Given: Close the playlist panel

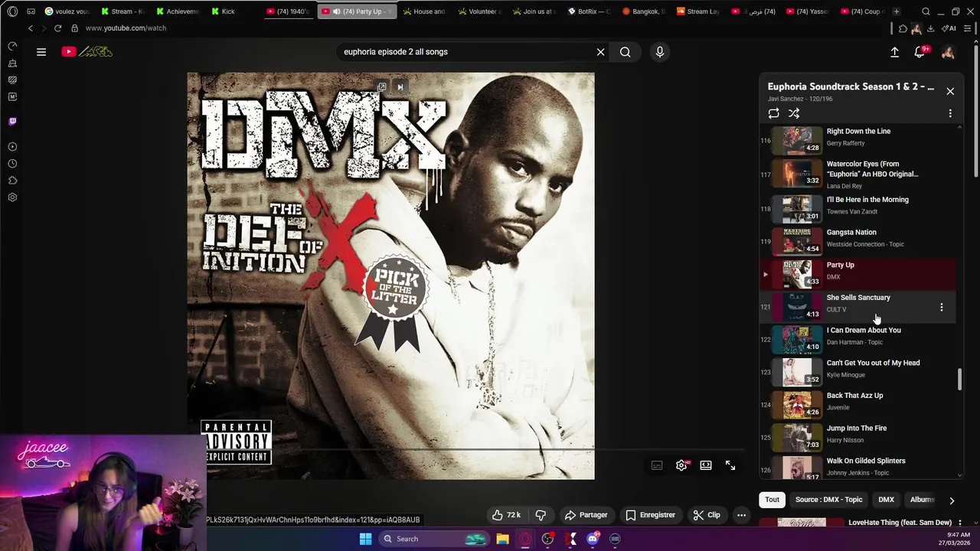Looking at the screenshot, I should [950, 91].
